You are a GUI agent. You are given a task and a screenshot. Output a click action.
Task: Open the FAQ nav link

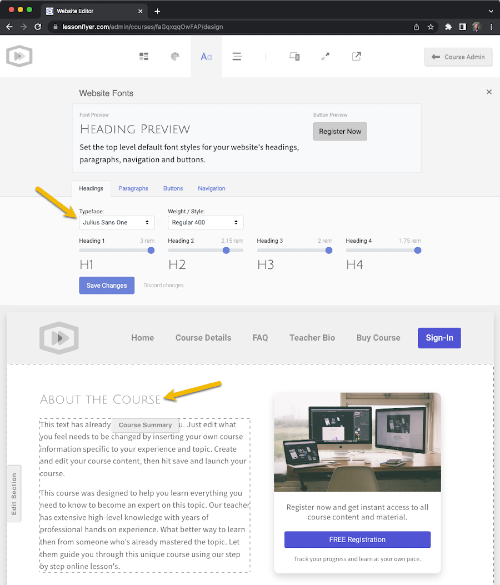[260, 338]
